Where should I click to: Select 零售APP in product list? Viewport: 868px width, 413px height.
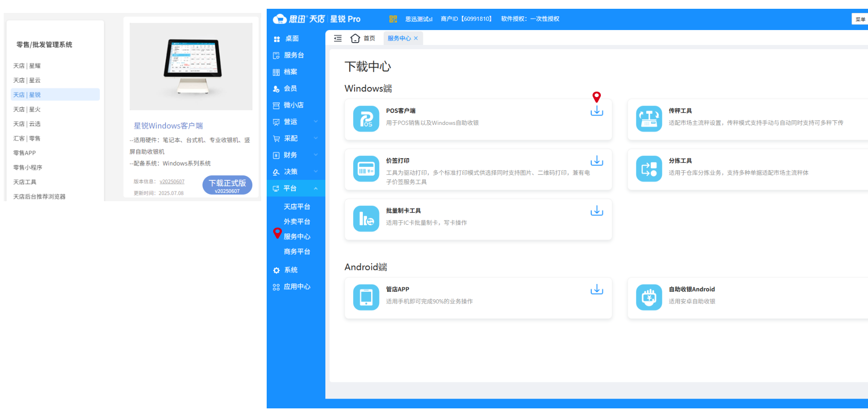tap(24, 153)
